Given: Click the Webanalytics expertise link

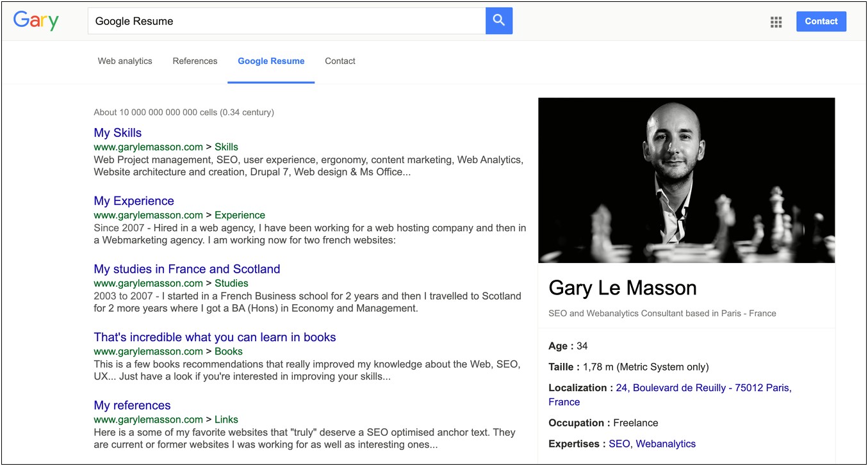Looking at the screenshot, I should (x=666, y=444).
